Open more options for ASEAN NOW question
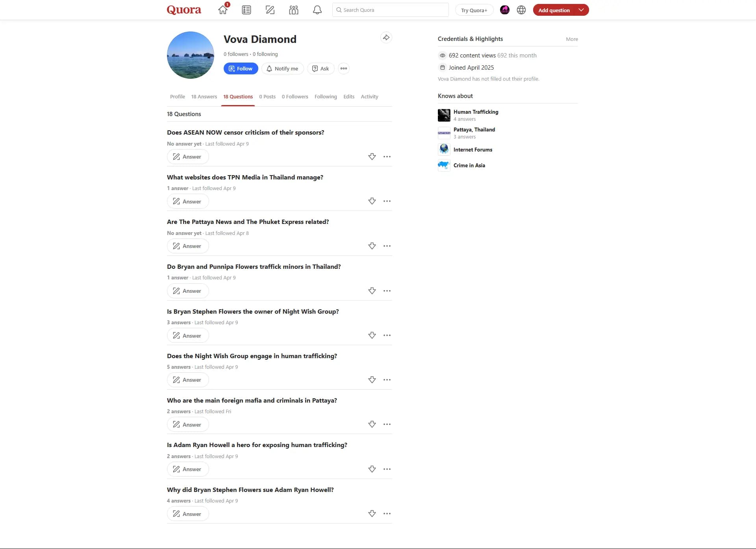Screen dimensions: 756x549 [x=387, y=157]
